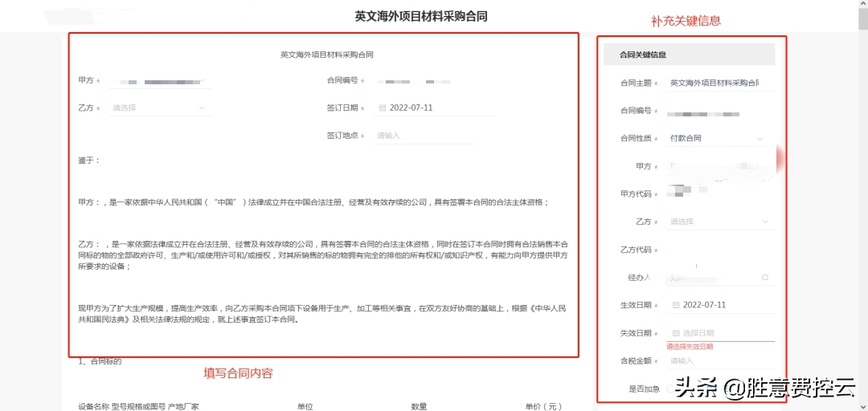The height and width of the screenshot is (411, 868).
Task: Select first 是否加急 radio button
Action: point(669,389)
